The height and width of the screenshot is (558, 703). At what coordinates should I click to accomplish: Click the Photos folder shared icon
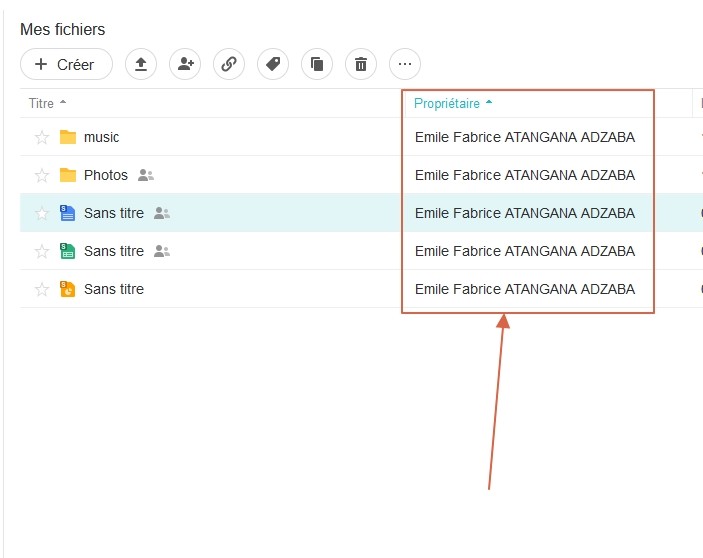tap(146, 175)
